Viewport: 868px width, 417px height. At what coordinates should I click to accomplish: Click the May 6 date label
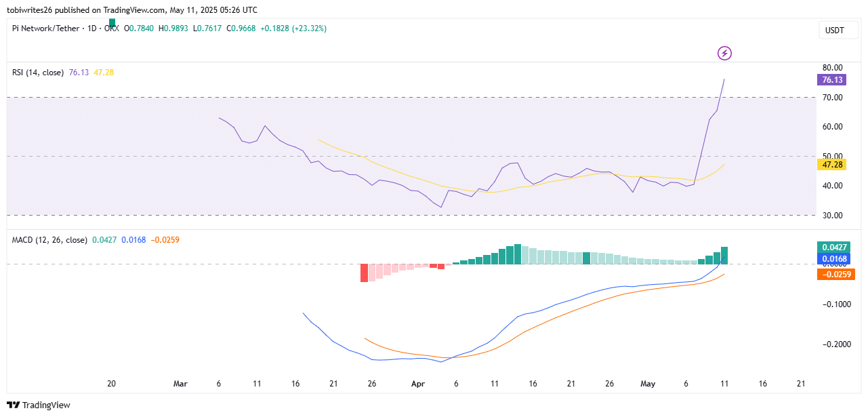(686, 384)
